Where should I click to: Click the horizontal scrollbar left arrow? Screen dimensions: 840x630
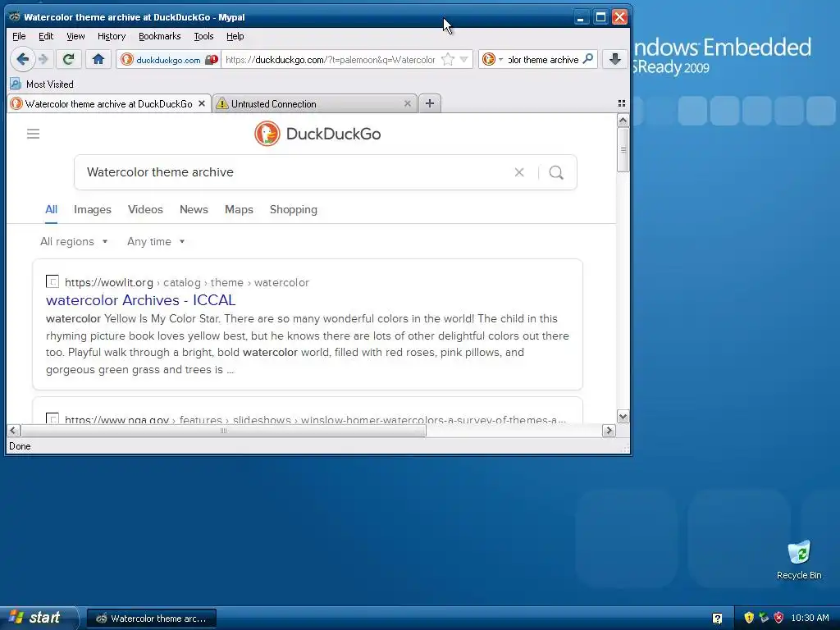tap(13, 430)
